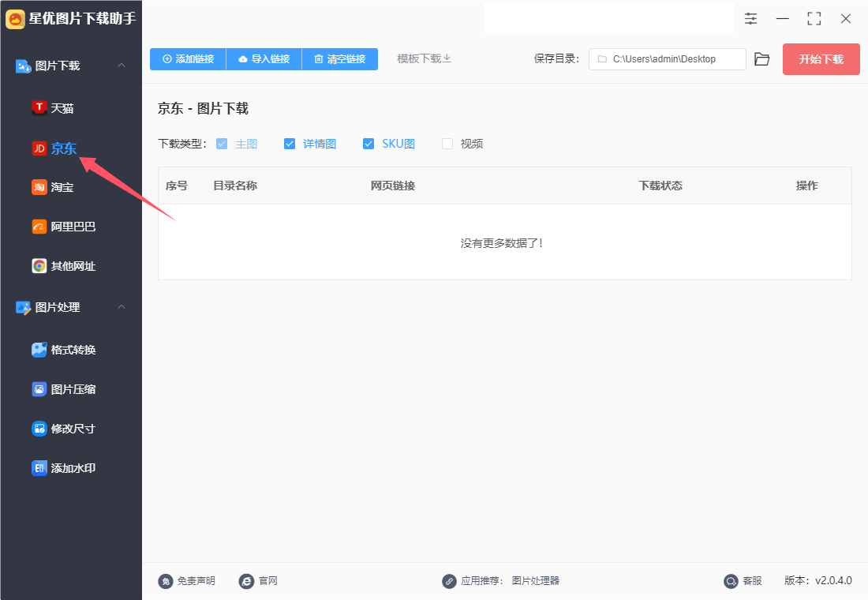
Task: Uncheck the SKU图 checkbox
Action: coord(369,144)
